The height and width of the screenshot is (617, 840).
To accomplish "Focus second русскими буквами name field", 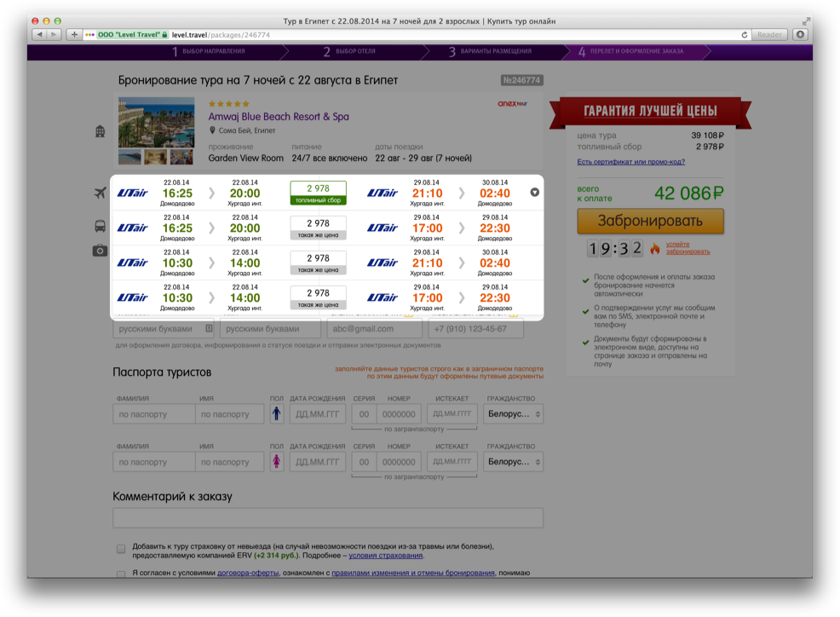I will [270, 329].
